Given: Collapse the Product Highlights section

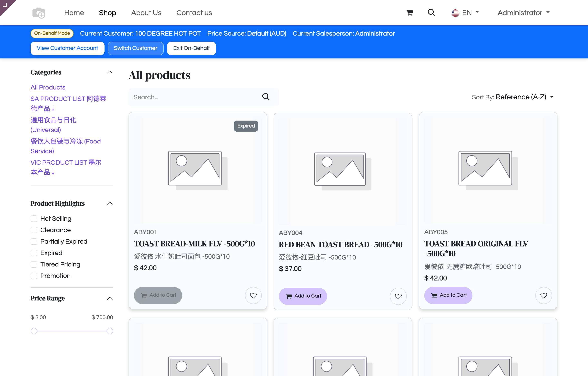Looking at the screenshot, I should click(x=110, y=203).
